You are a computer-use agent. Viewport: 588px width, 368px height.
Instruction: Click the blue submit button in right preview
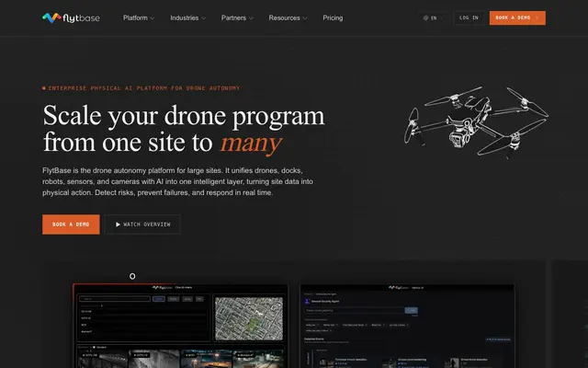[411, 311]
